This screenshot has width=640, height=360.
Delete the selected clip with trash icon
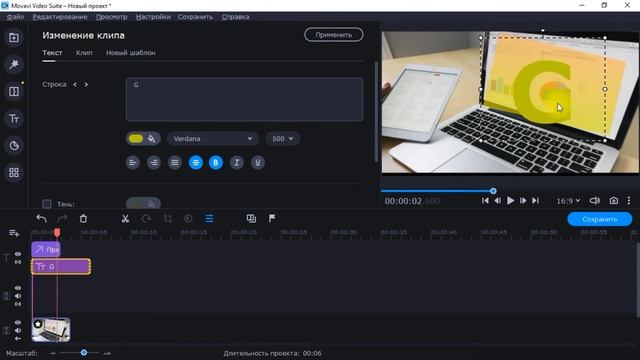(x=83, y=219)
